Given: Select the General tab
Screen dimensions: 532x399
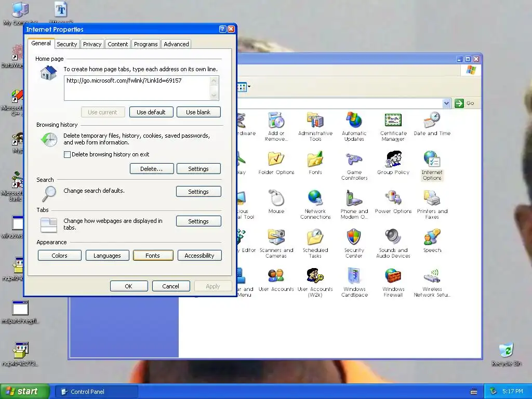Looking at the screenshot, I should click(41, 43).
